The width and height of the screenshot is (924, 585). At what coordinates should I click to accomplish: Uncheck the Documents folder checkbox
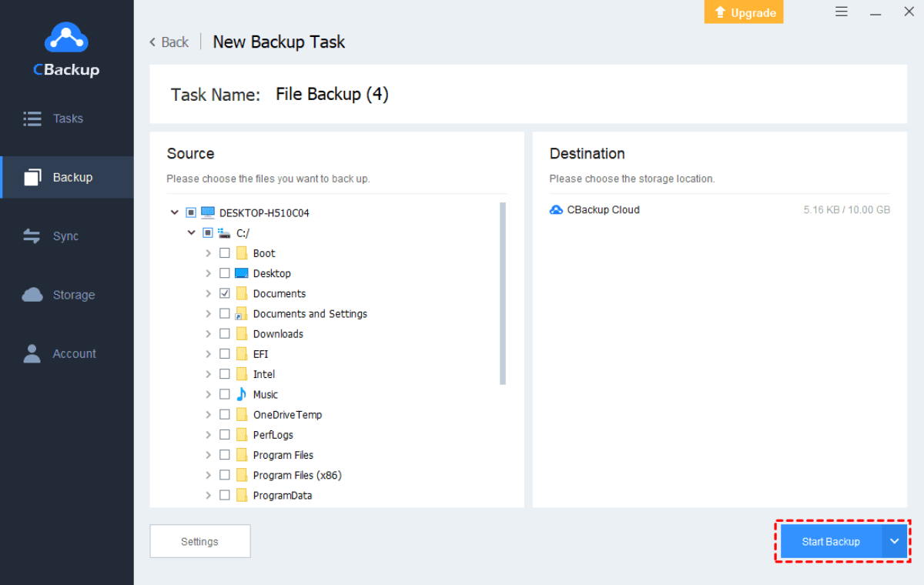coord(225,293)
